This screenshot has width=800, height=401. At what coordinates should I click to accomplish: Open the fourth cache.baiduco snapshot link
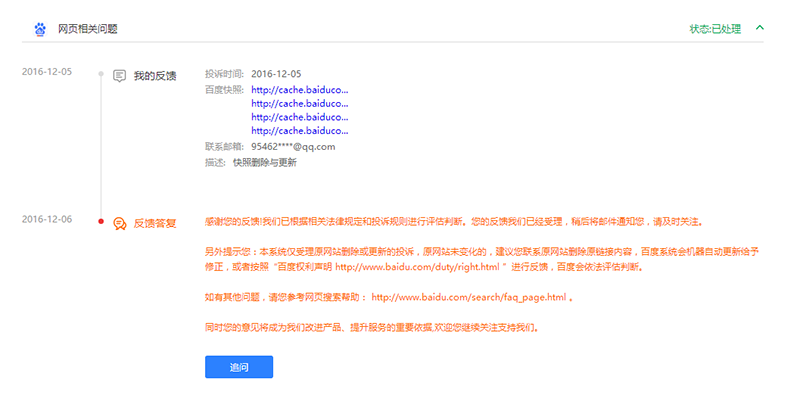pos(299,131)
